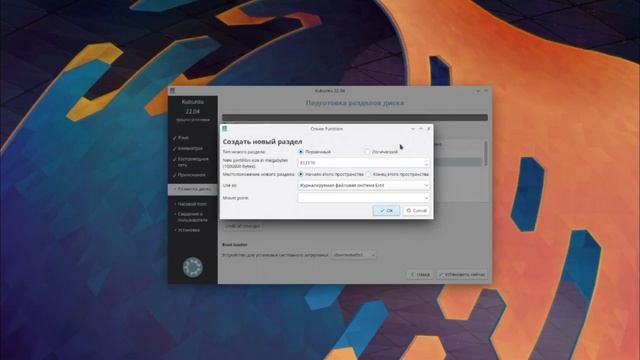This screenshot has width=640, height=360.
Task: Maximize the Create Partition dialog
Action: [420, 129]
